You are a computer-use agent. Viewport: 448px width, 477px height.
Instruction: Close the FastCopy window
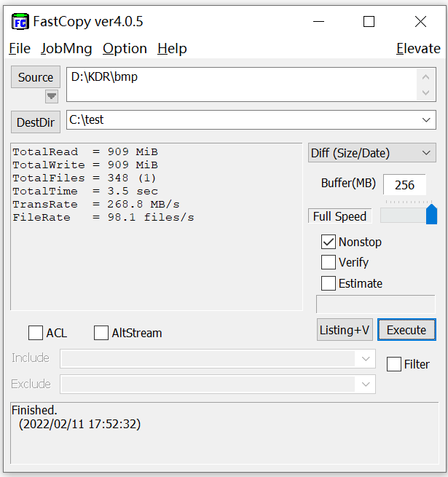tap(420, 22)
